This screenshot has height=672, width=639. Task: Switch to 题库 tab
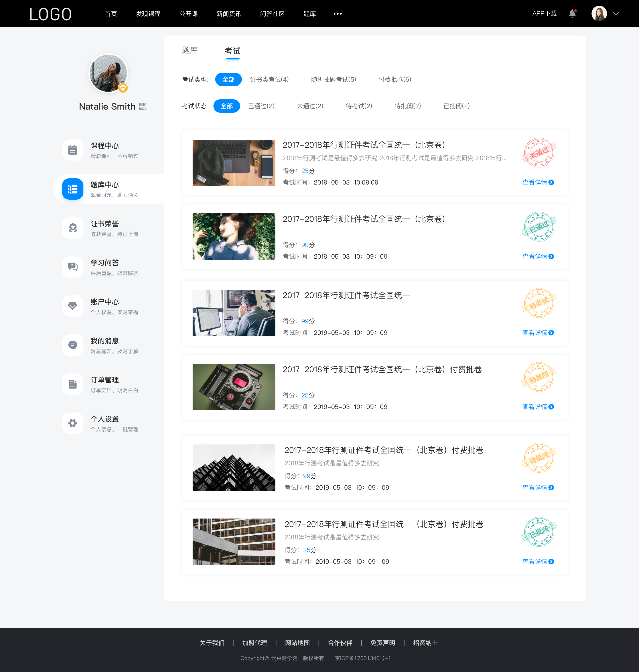tap(191, 50)
